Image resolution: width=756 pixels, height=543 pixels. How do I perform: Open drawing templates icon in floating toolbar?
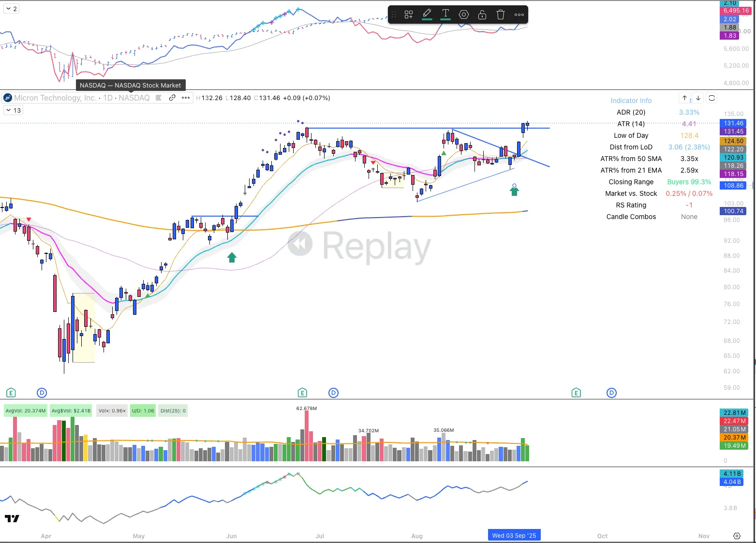click(x=409, y=15)
